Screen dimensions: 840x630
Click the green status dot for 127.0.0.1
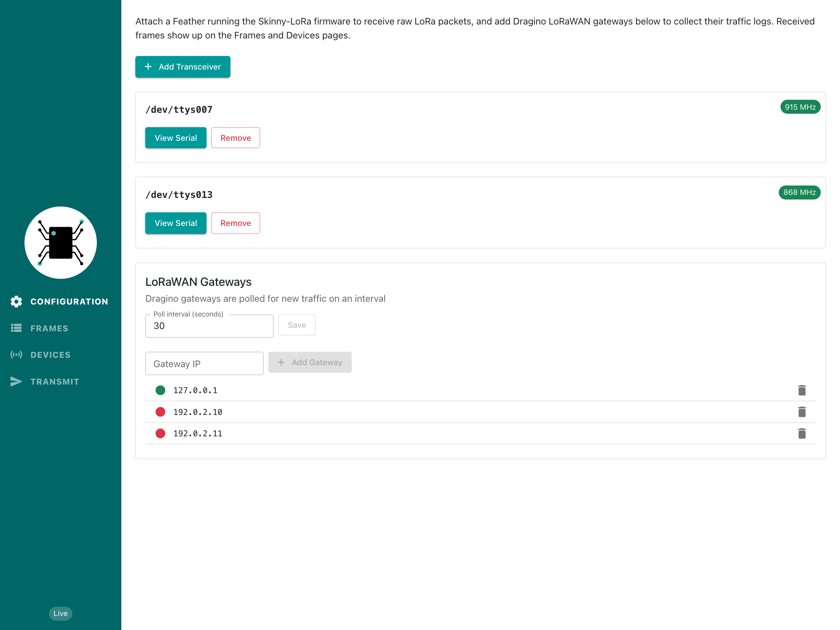pyautogui.click(x=160, y=390)
